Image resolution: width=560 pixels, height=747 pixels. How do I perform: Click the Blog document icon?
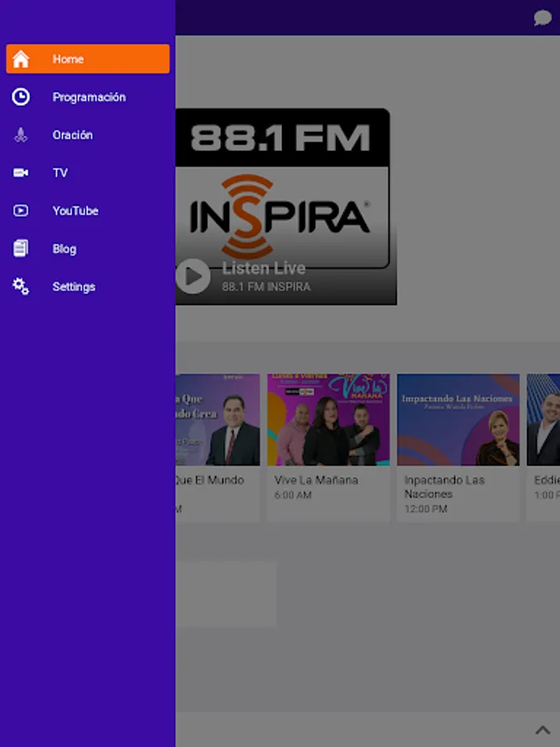pos(21,248)
